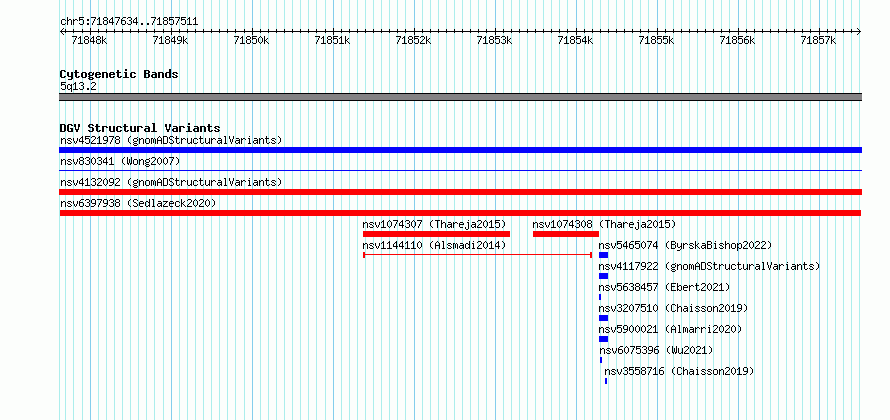Click the thin red span line of nsv1144110

click(x=477, y=255)
